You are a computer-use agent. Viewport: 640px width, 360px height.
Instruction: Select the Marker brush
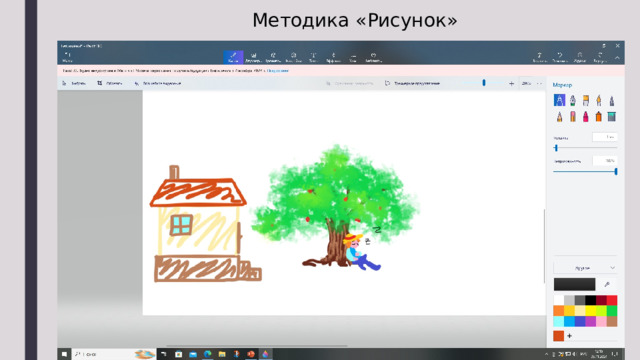coord(559,100)
